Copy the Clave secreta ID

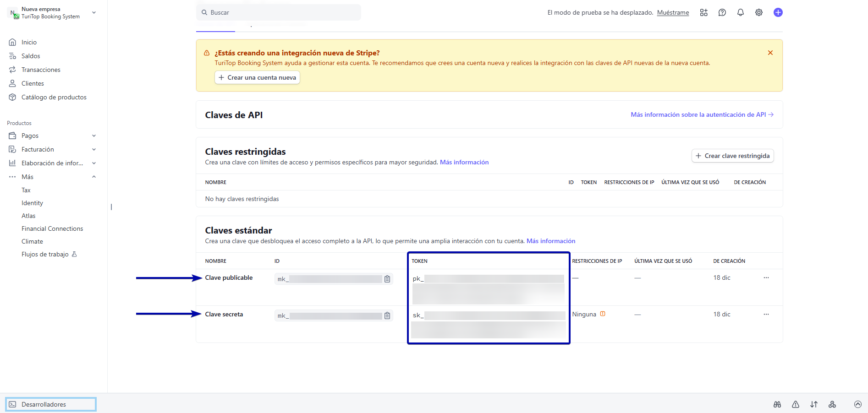(387, 315)
